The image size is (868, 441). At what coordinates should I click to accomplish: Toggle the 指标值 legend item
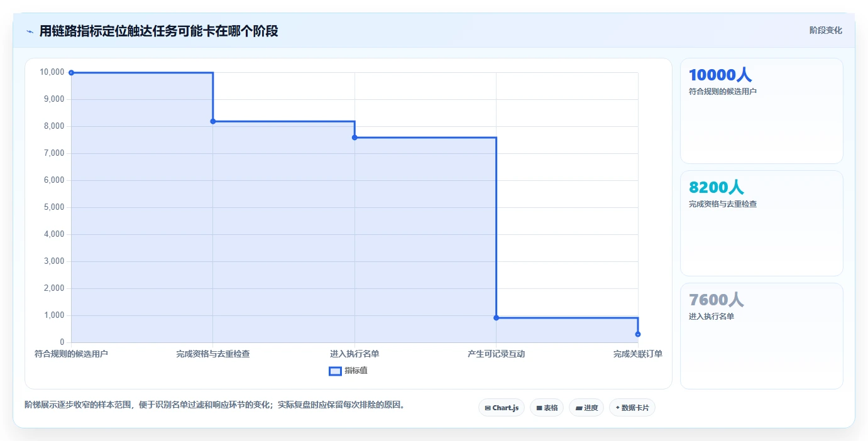[x=348, y=371]
